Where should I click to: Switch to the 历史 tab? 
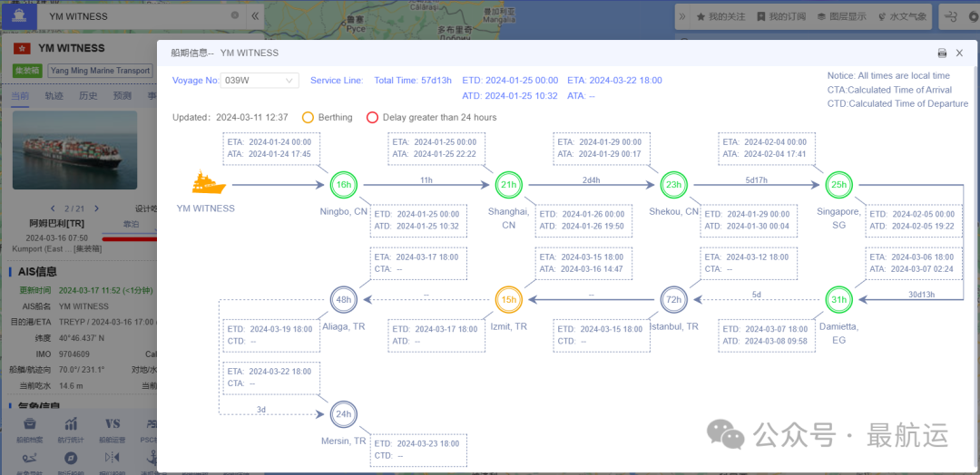pos(88,95)
